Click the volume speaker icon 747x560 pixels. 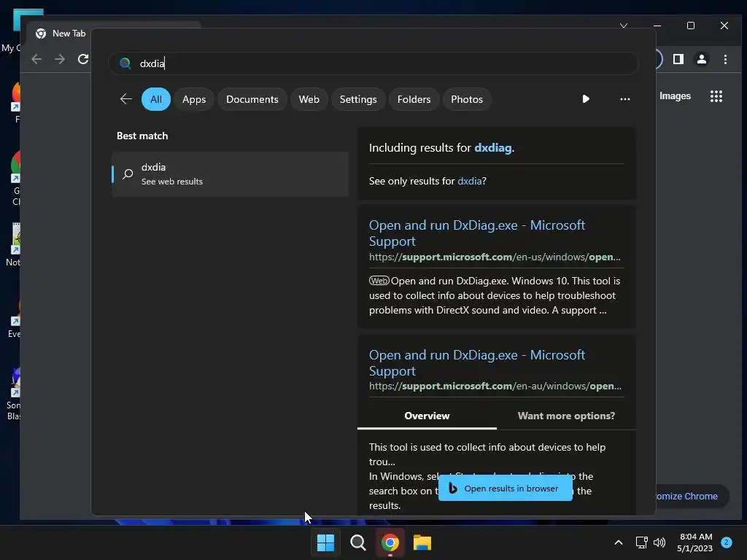[659, 542]
